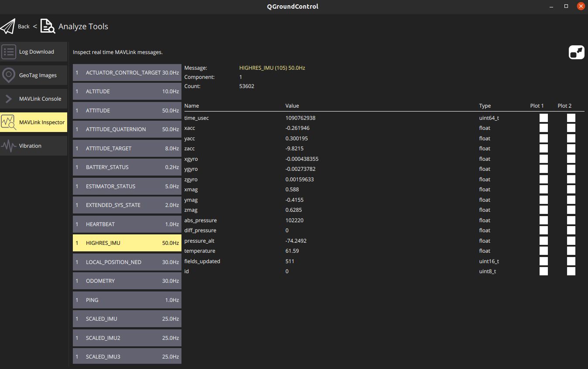Select the ALTITUDE message row
Viewport: 588px width, 369px height.
tap(127, 91)
